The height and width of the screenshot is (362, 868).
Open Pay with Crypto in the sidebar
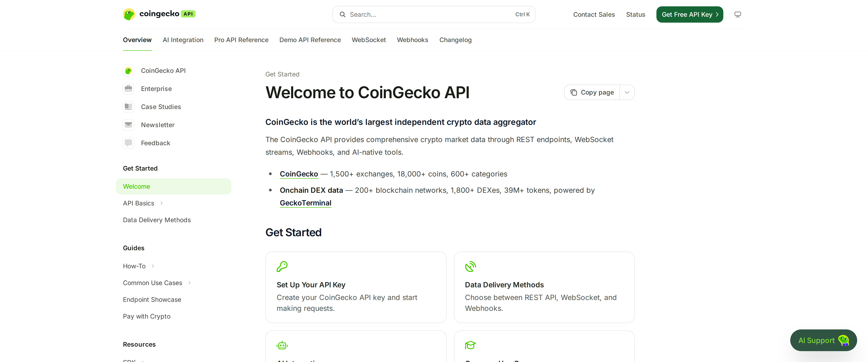click(x=146, y=317)
